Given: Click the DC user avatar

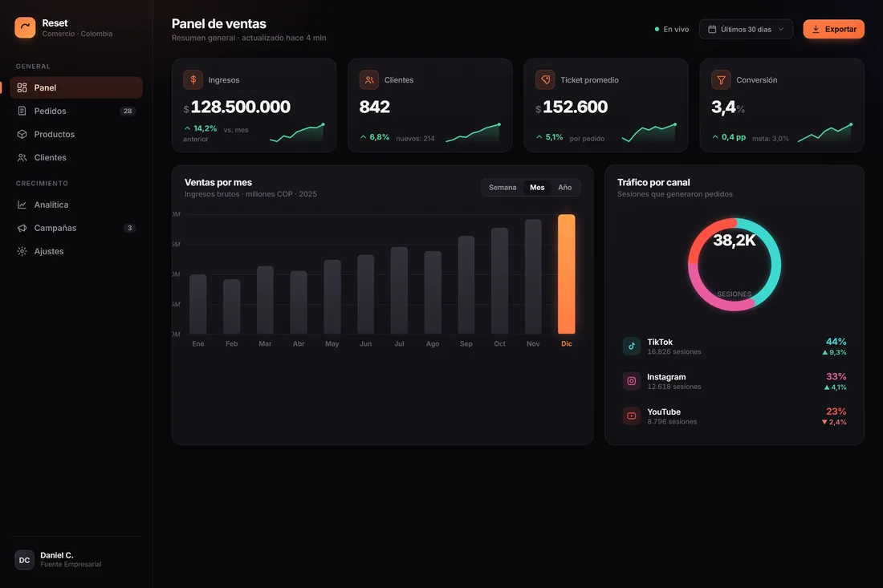Looking at the screenshot, I should point(24,560).
